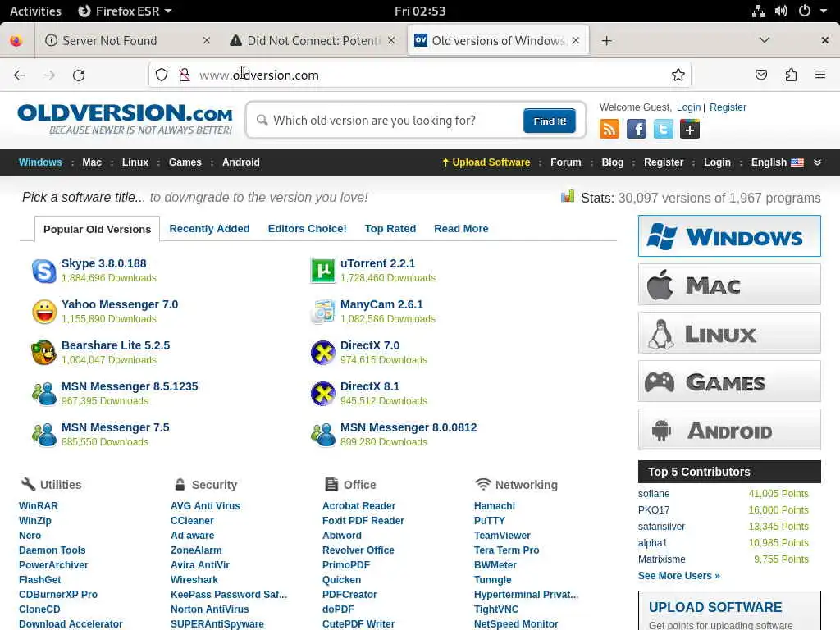This screenshot has height=630, width=840.
Task: Open the See More Users link
Action: pos(678,575)
